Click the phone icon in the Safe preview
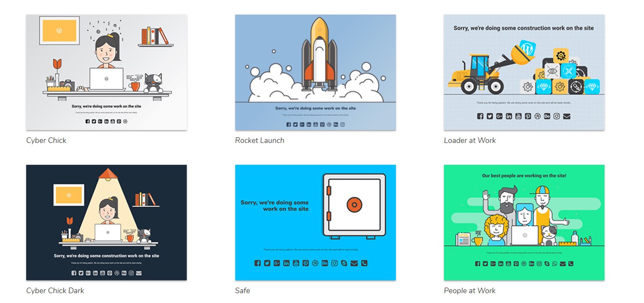This screenshot has width=644, height=303. (364, 263)
